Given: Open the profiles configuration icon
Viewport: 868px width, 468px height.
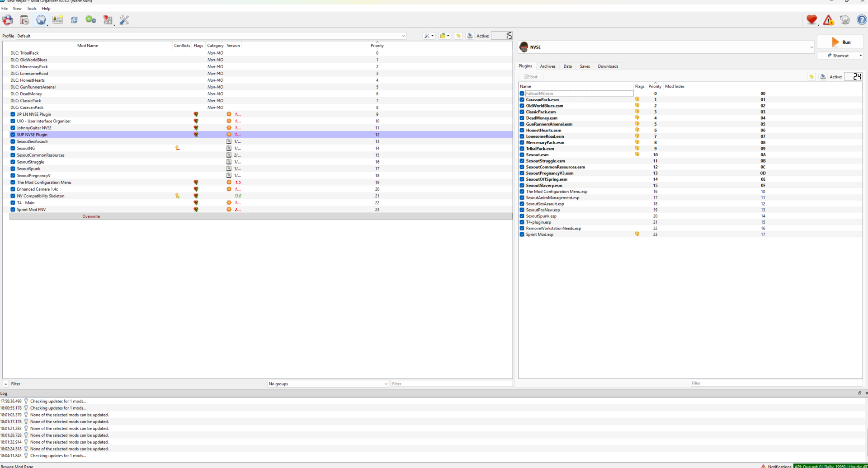Looking at the screenshot, I should point(57,20).
